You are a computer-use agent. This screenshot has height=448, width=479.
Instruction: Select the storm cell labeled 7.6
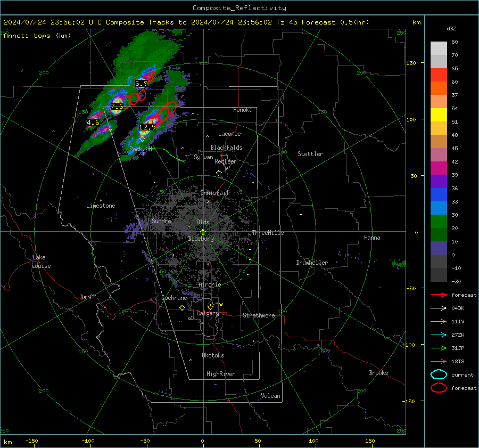pos(117,107)
